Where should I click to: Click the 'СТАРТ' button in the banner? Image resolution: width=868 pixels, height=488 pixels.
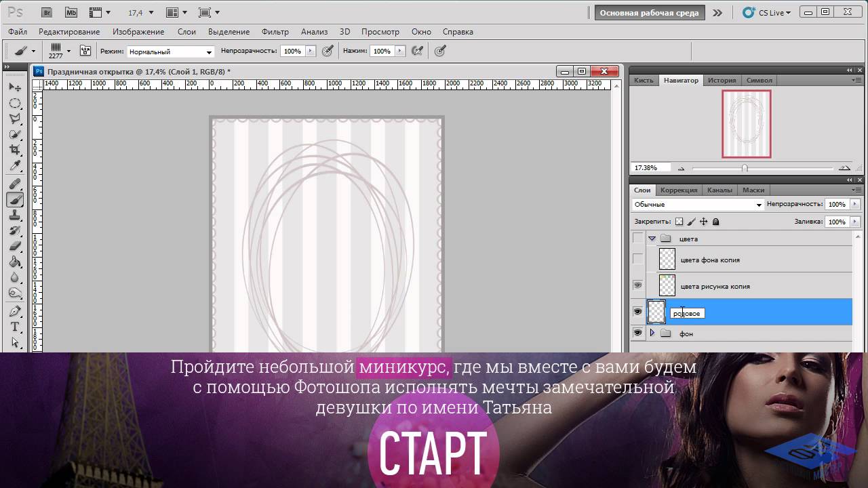(x=433, y=452)
